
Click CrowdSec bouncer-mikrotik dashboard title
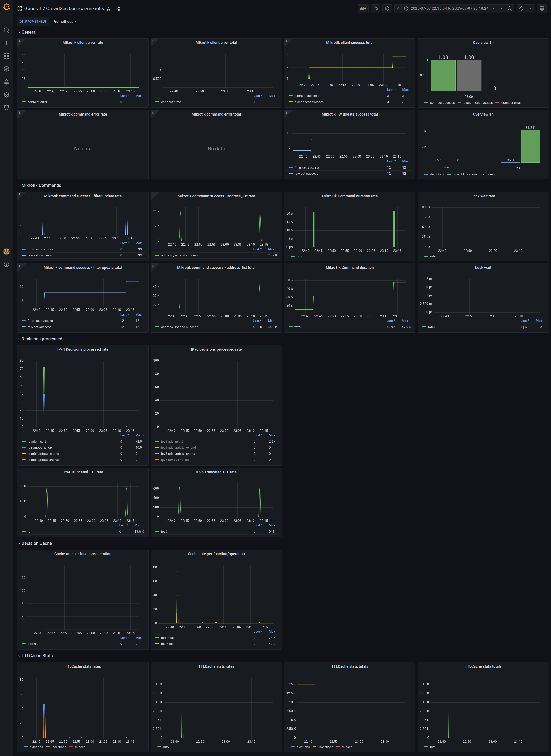click(x=75, y=9)
